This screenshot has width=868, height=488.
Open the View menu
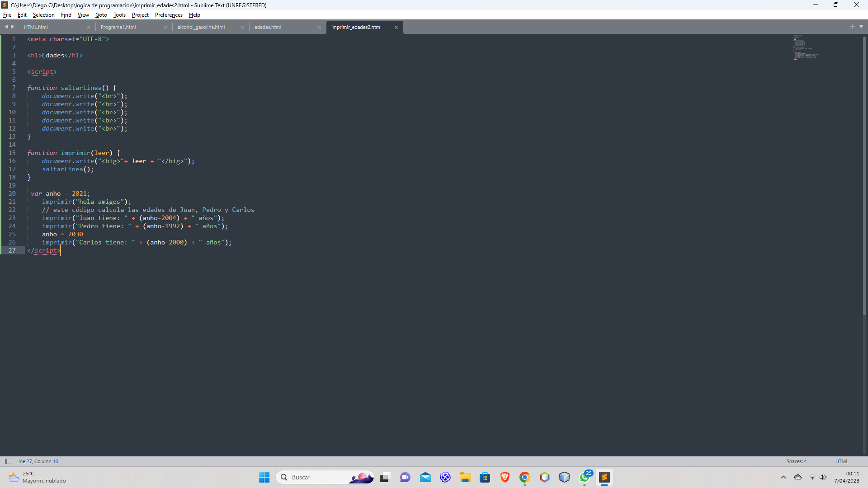tap(83, 15)
